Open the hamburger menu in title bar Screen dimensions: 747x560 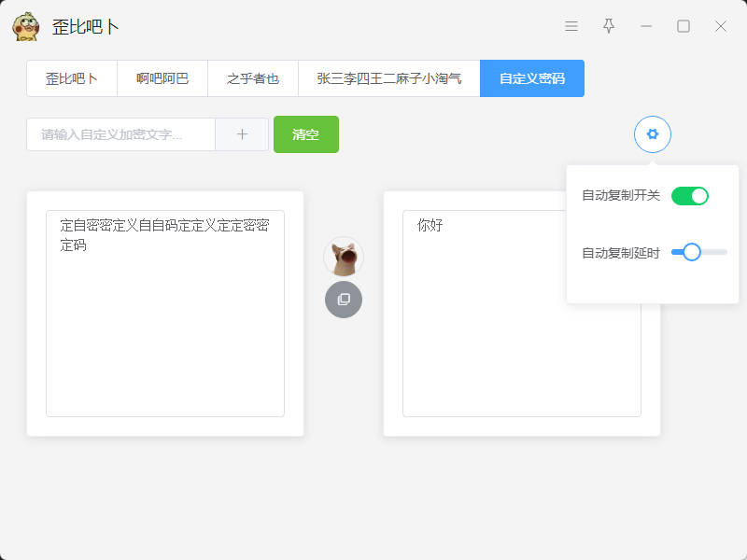tap(571, 26)
